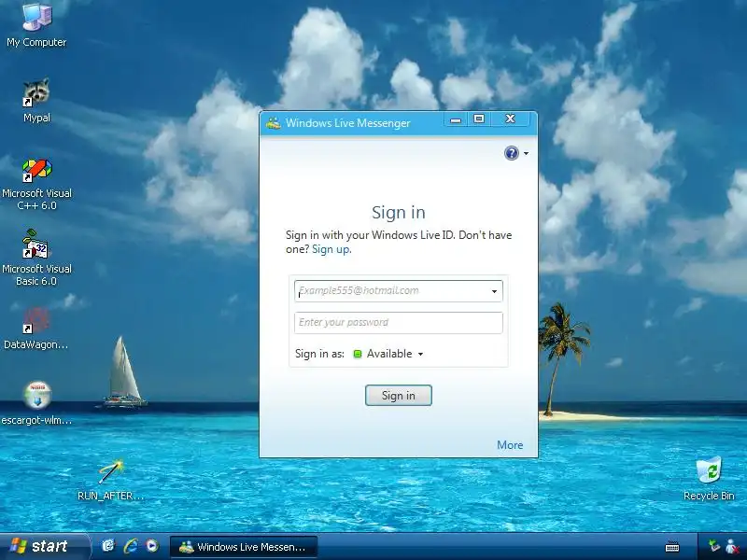The image size is (747, 560).
Task: Click the Messenger title bar buddy icon
Action: click(274, 123)
